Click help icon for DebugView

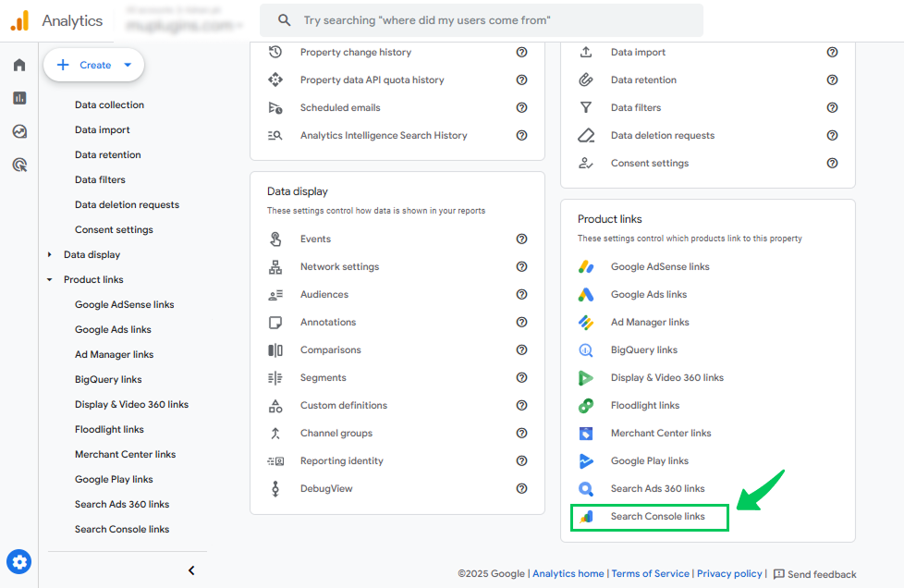(521, 488)
